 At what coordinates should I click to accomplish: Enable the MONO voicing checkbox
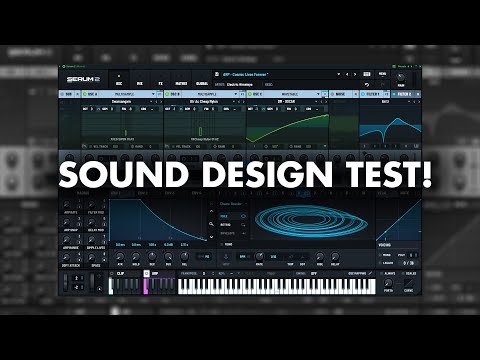point(380,255)
